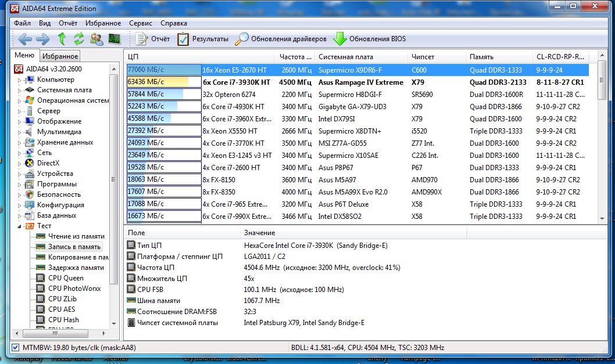Switch to the Избранное tab

[59, 56]
